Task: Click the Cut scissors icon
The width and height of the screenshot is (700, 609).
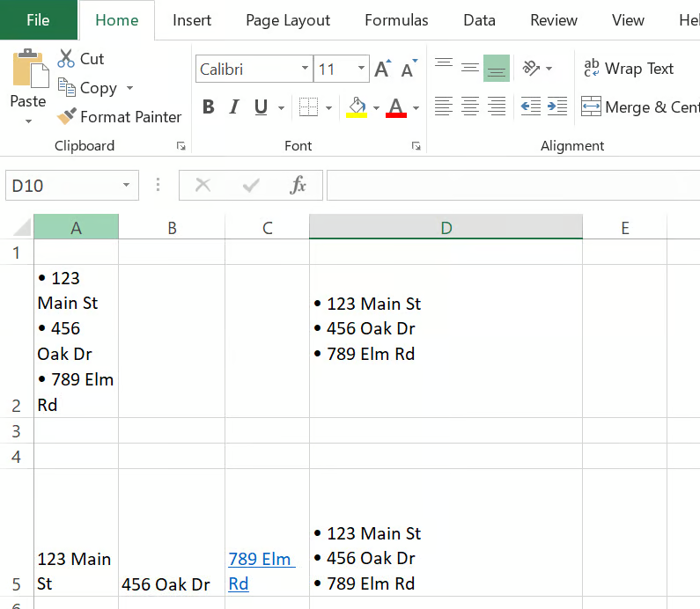Action: (67, 59)
